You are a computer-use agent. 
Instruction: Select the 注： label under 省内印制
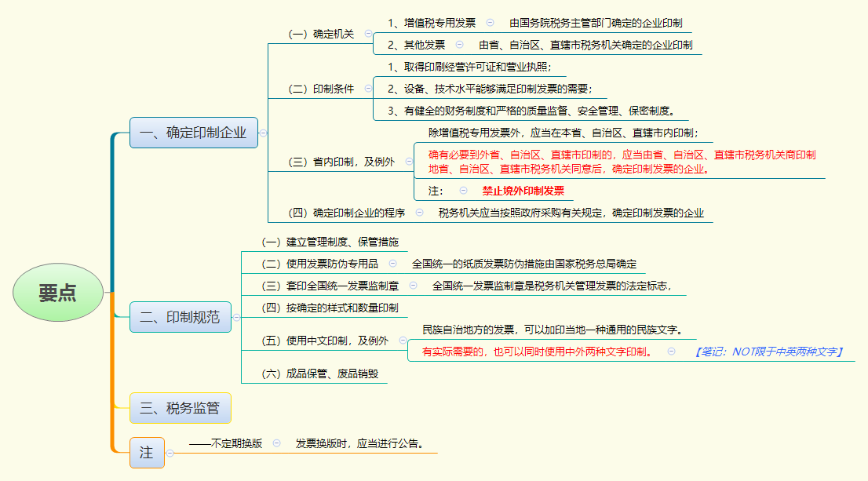[x=436, y=191]
